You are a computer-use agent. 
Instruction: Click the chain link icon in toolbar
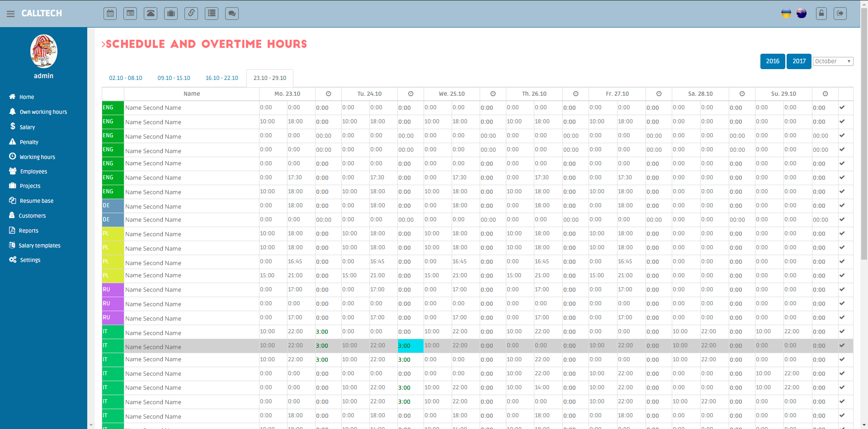tap(191, 14)
